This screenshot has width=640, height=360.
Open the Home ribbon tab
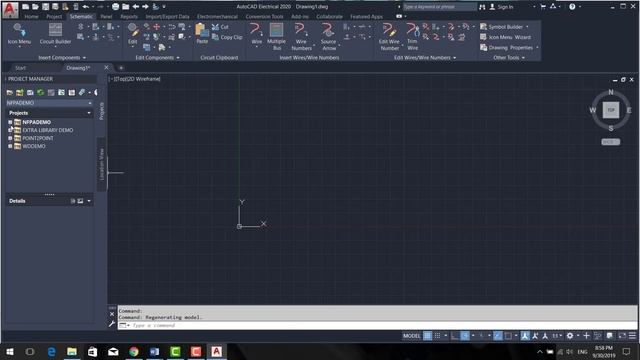click(31, 17)
